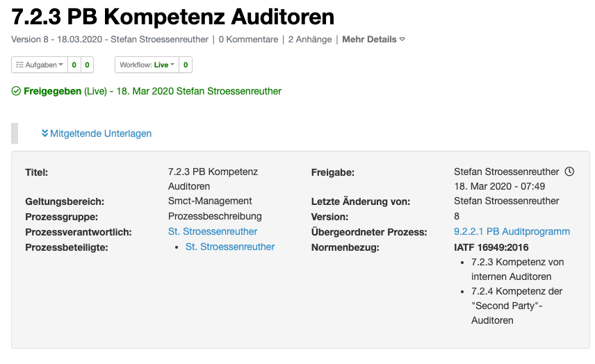Open Prozessbeteiligte St. Stroessenreuther list link
Viewport: 595px width, 364px height.
tap(230, 247)
